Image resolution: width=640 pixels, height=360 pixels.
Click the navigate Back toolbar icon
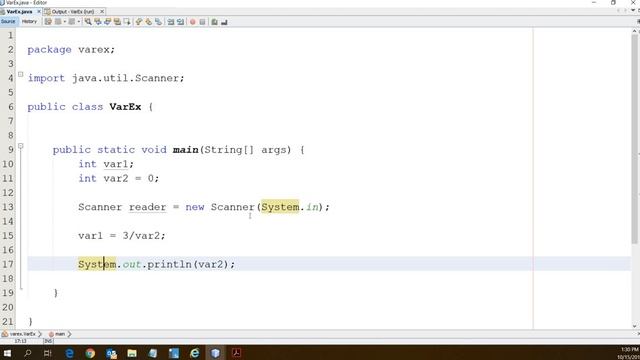[58, 22]
